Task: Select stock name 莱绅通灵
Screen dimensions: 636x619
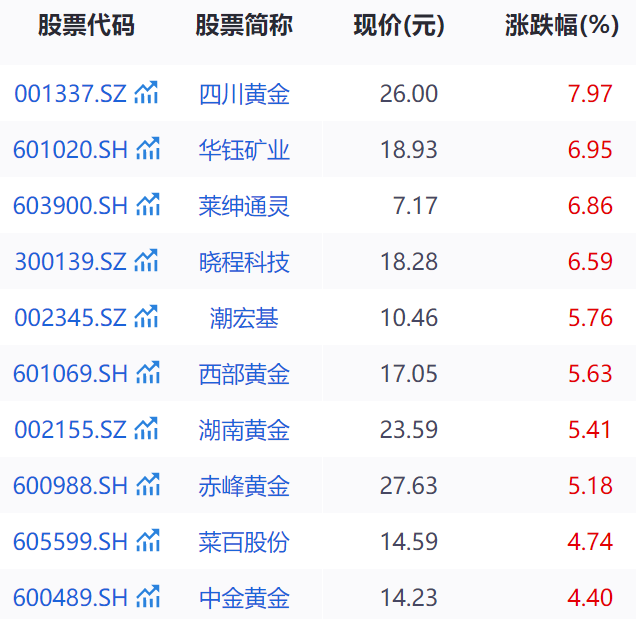Action: (x=244, y=206)
